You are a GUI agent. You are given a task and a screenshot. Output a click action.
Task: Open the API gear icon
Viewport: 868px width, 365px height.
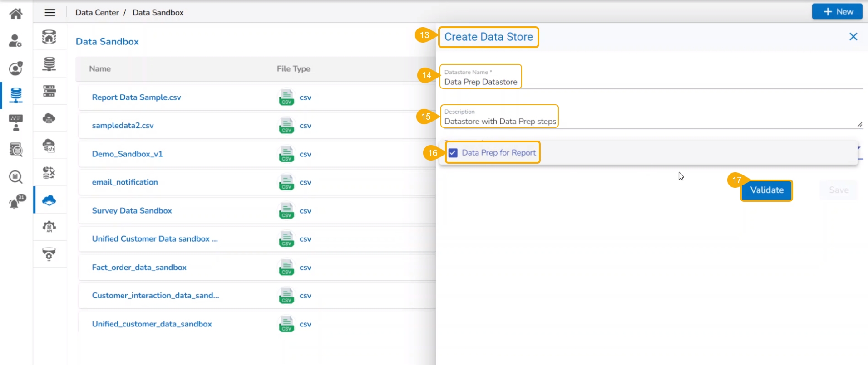coord(49,227)
